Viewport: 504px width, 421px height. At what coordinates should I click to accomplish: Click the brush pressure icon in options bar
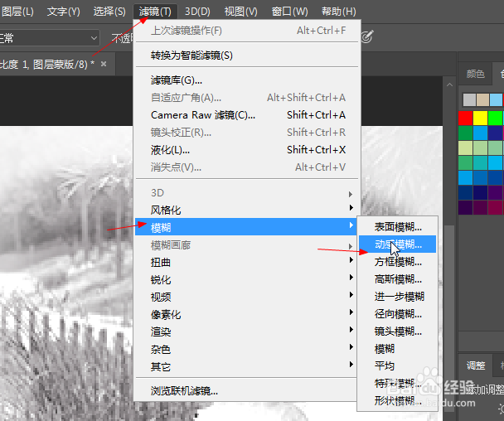(366, 36)
